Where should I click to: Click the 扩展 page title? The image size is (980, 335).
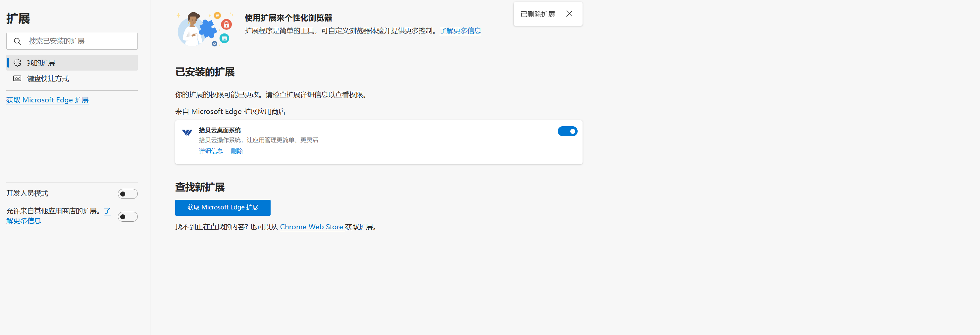(18, 18)
